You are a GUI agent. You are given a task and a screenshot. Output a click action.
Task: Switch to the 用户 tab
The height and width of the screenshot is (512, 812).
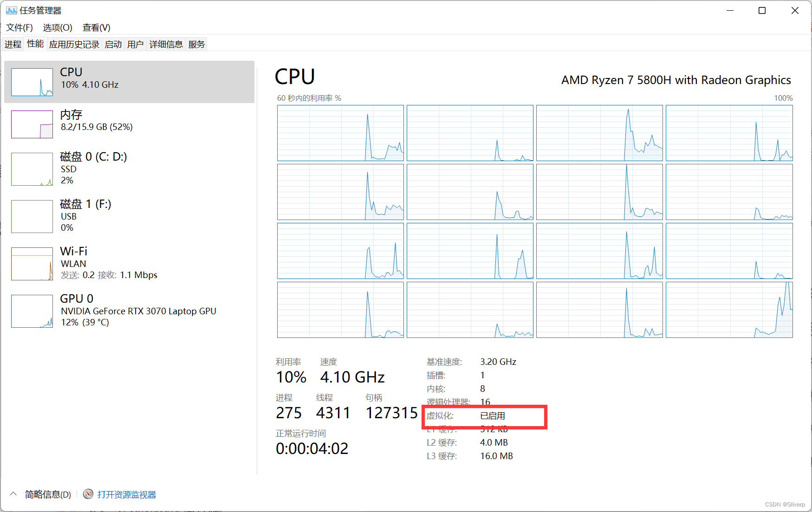pos(135,44)
